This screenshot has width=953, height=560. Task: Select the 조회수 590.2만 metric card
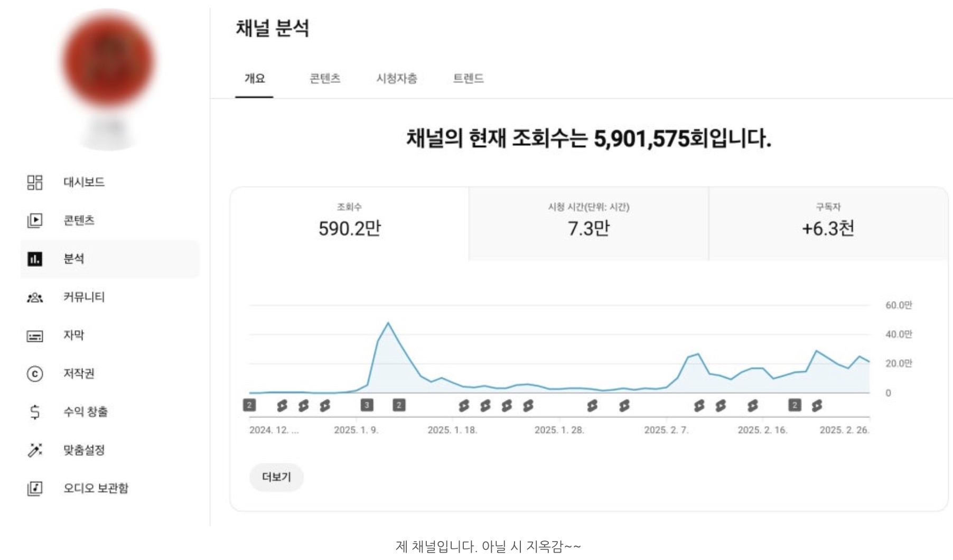[x=349, y=223]
